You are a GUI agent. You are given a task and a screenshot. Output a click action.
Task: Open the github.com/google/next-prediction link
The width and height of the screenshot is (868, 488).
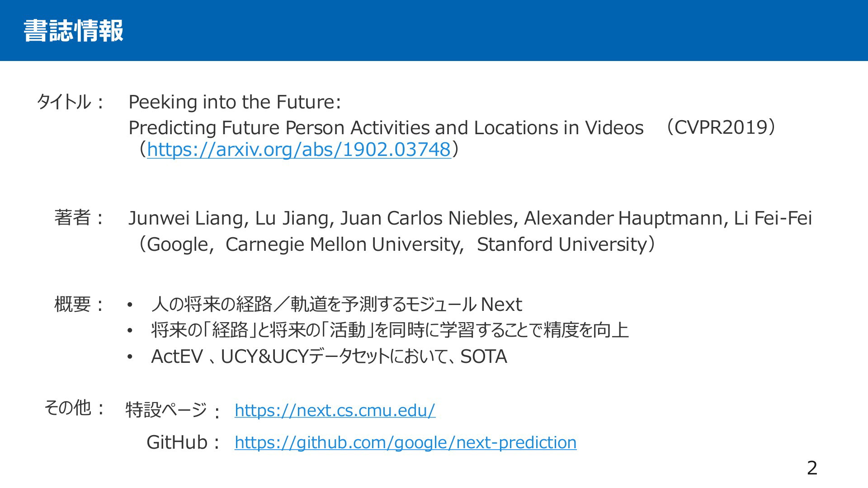(406, 442)
